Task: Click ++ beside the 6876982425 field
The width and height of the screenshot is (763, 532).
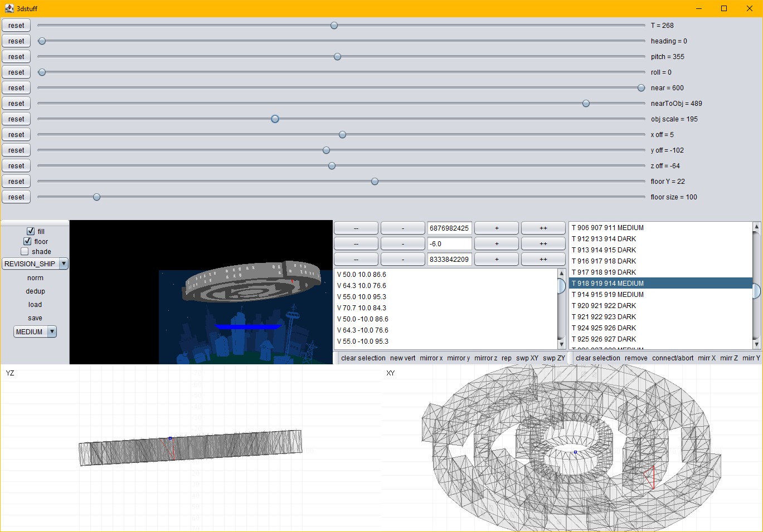Action: click(543, 228)
